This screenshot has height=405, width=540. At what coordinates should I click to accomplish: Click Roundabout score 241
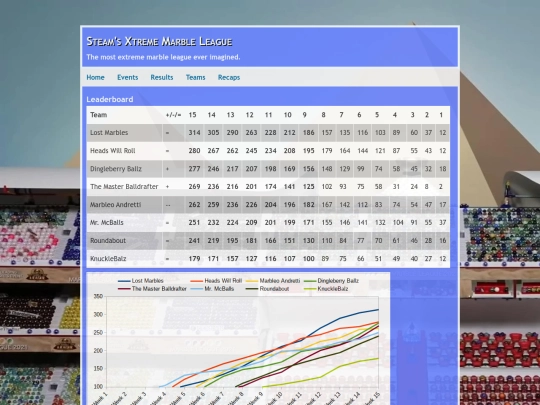(194, 240)
